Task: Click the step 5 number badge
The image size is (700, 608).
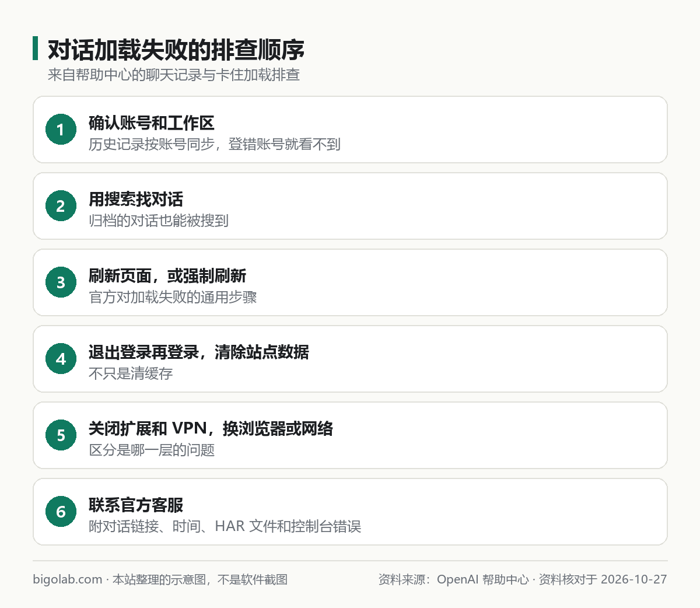Action: point(61,435)
